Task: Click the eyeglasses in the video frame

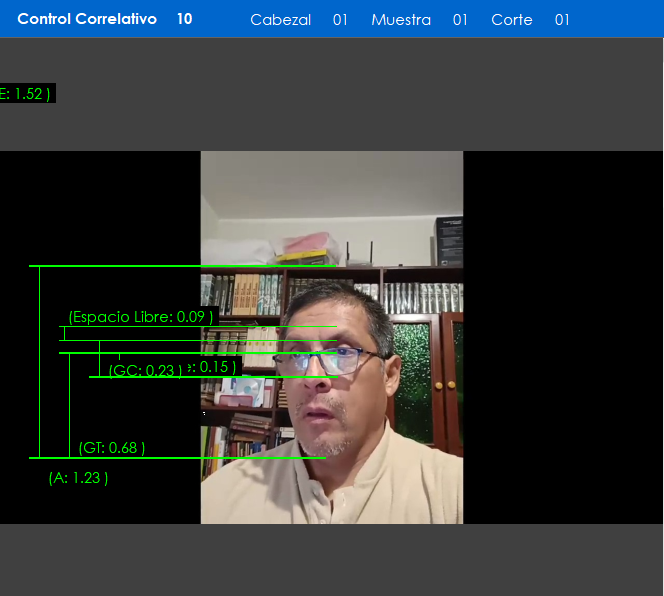Action: click(x=343, y=359)
